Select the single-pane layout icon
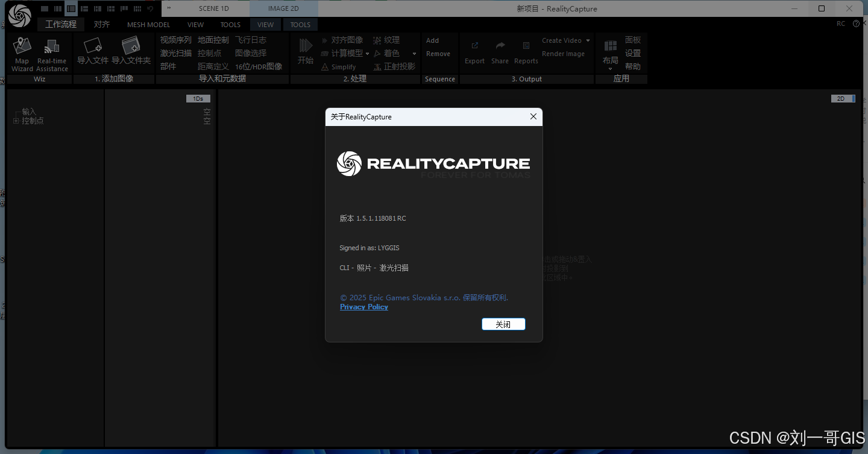868x454 pixels. pos(45,8)
